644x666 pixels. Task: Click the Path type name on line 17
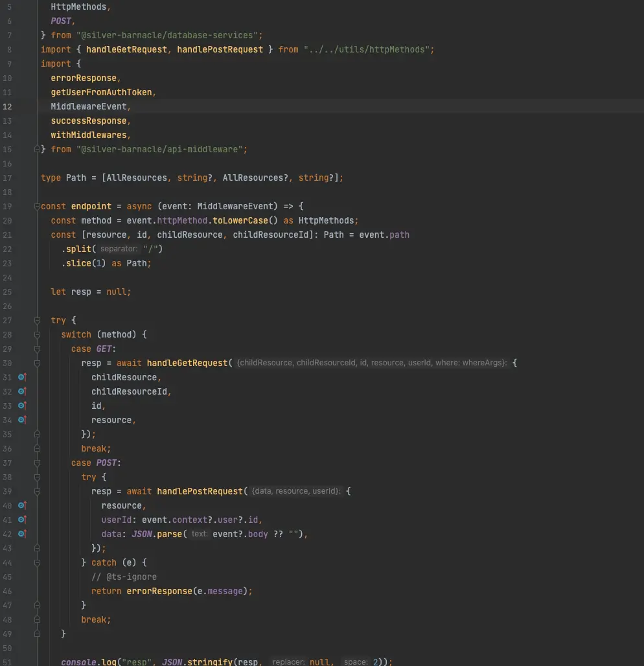click(x=76, y=178)
